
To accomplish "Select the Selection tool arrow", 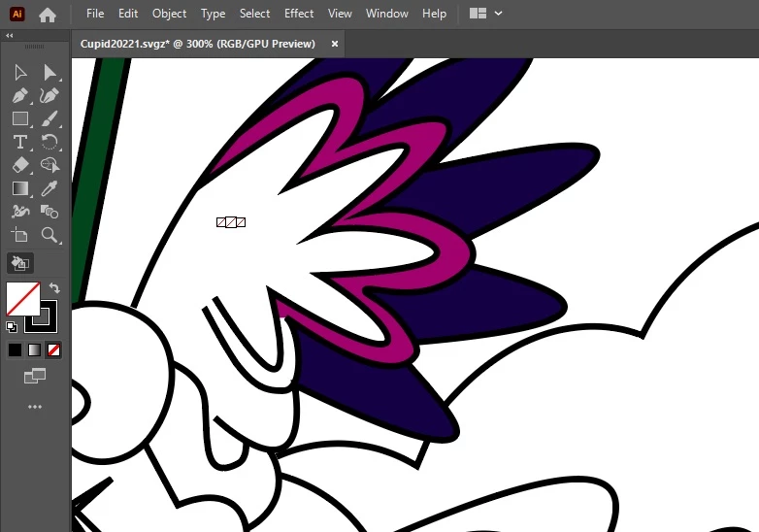I will (20, 73).
